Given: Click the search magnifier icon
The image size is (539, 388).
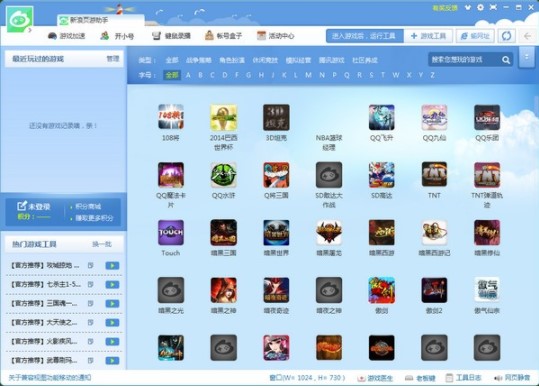Looking at the screenshot, I should [506, 60].
